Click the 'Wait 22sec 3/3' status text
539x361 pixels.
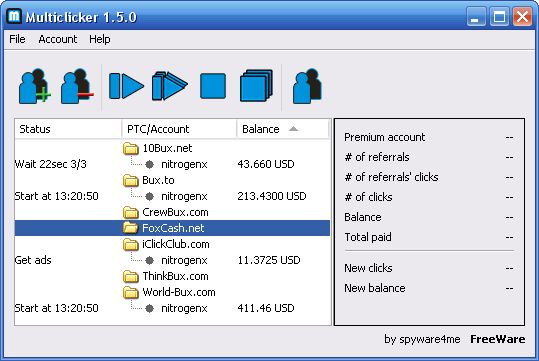(51, 164)
